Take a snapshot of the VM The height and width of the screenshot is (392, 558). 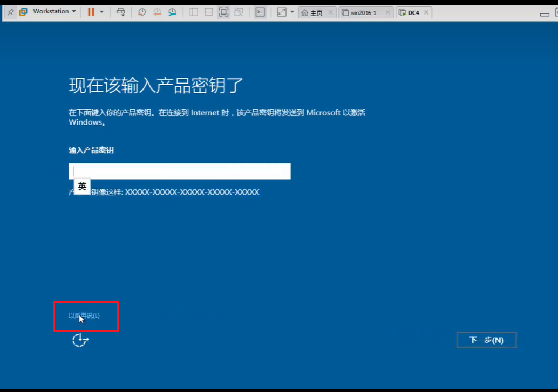(142, 12)
